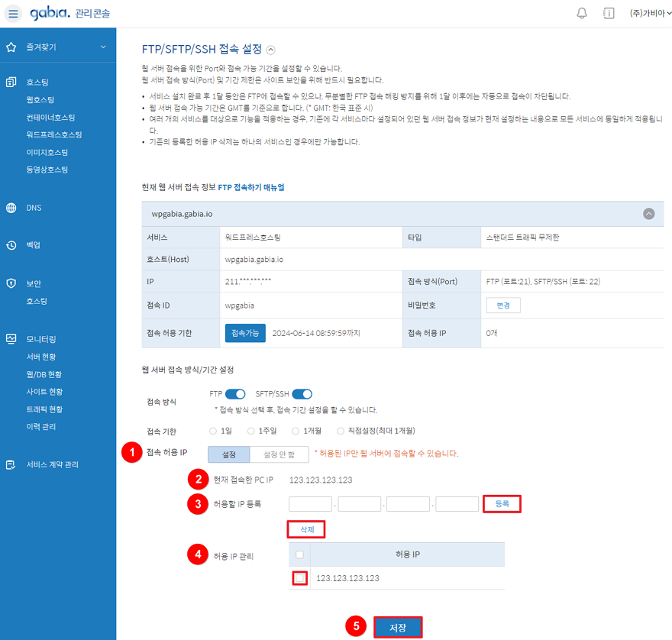Open the 백업 history icon
672x640 pixels.
11,245
